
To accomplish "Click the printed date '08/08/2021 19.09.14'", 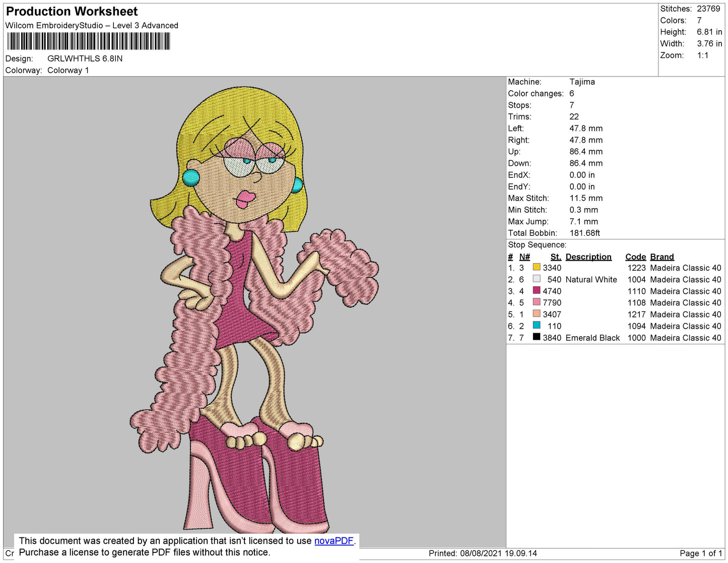I will pyautogui.click(x=498, y=553).
